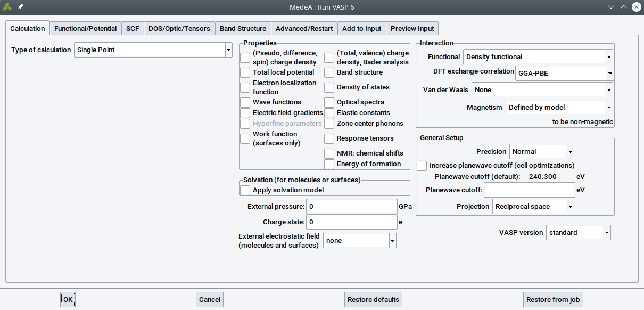The image size is (644, 310).
Task: Click Restore defaults button
Action: (x=373, y=300)
